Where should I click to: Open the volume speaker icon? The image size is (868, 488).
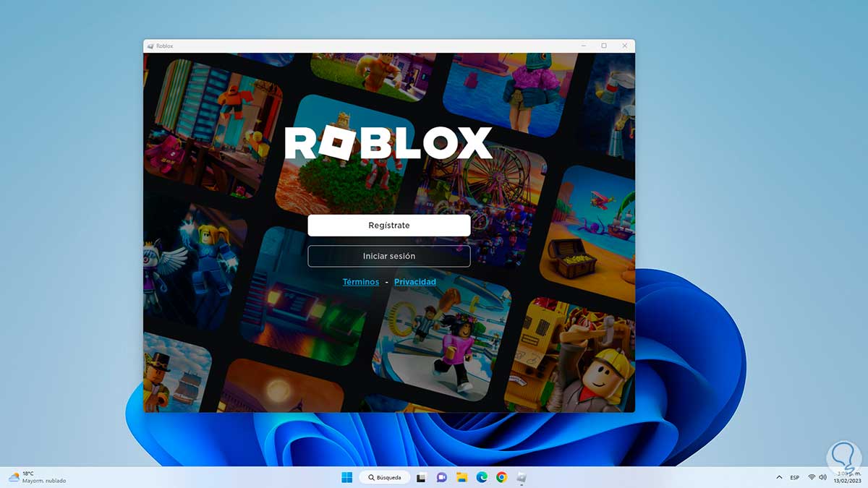[822, 477]
